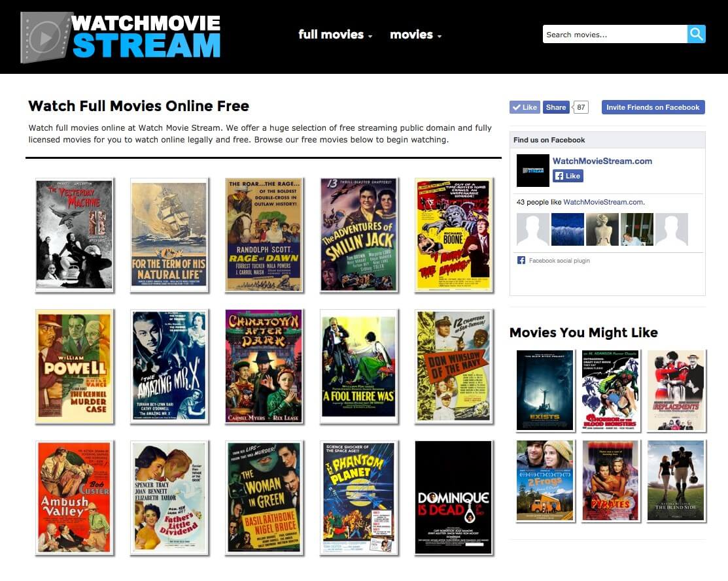Open Rage at Dawn movie poster
Image resolution: width=728 pixels, height=581 pixels.
tap(264, 235)
